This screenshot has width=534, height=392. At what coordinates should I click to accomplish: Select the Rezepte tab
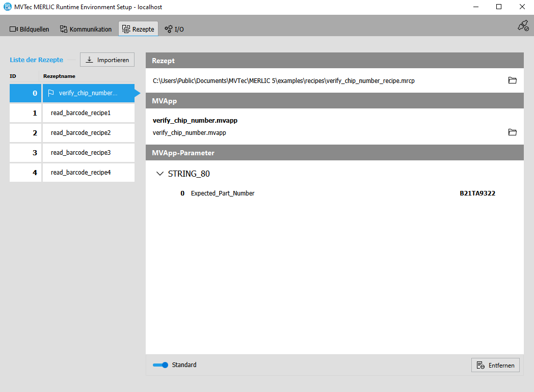(138, 29)
